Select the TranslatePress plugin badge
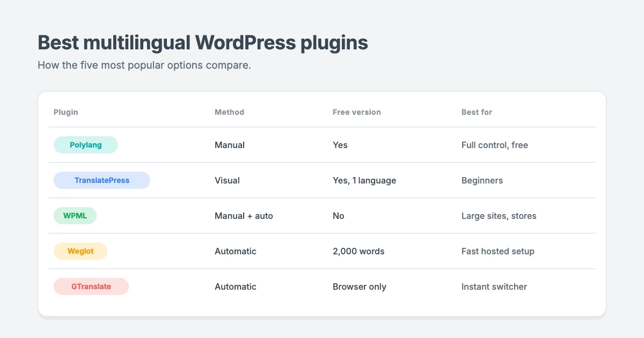This screenshot has width=644, height=338. pyautogui.click(x=102, y=180)
